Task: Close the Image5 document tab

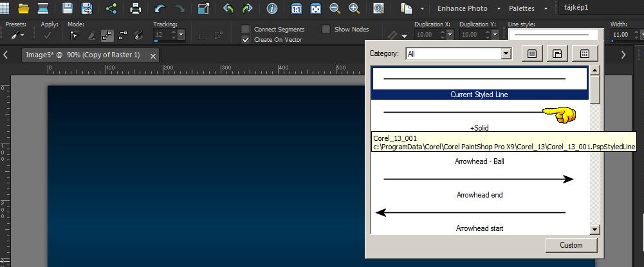Action: (x=153, y=56)
